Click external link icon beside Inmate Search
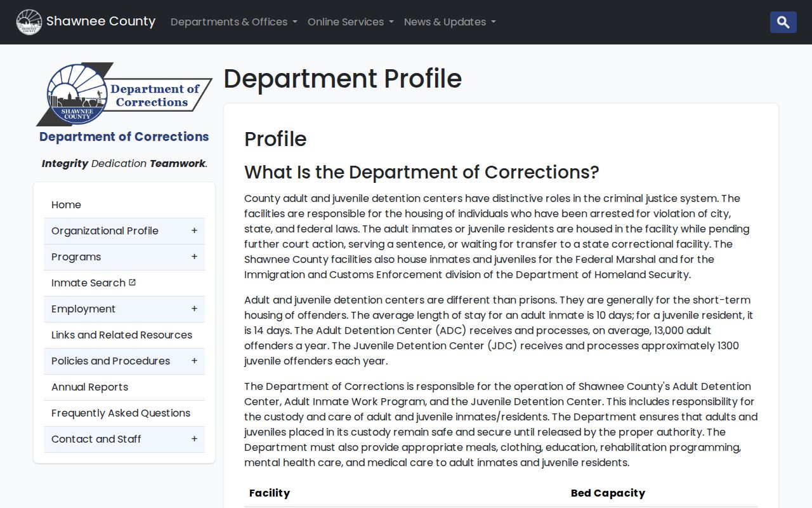This screenshot has width=812, height=508. [x=132, y=283]
